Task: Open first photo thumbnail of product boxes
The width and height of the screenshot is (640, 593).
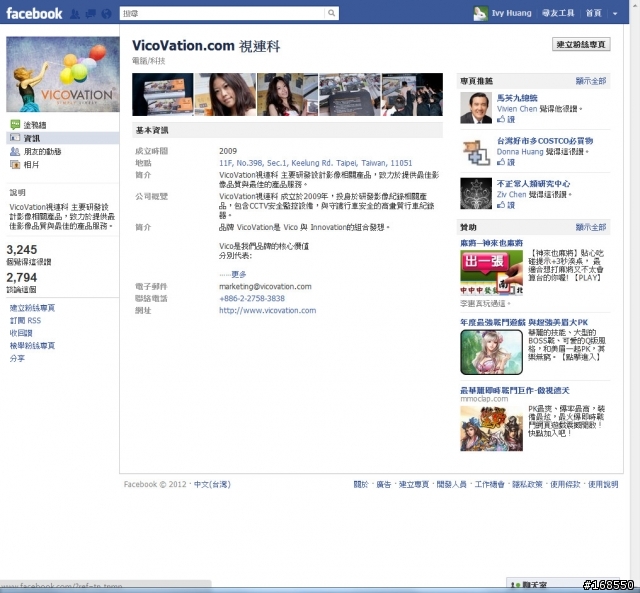Action: click(x=163, y=94)
